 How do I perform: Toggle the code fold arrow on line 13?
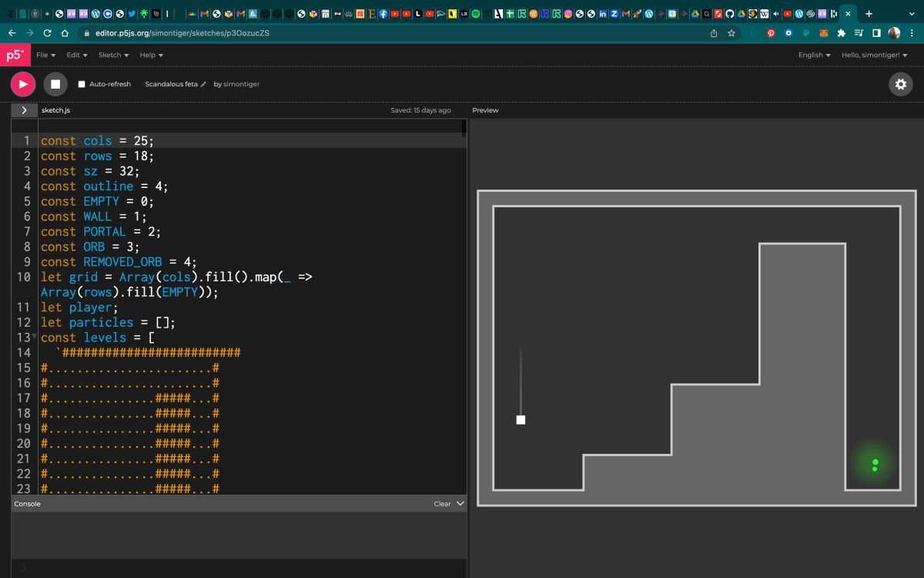(x=34, y=338)
